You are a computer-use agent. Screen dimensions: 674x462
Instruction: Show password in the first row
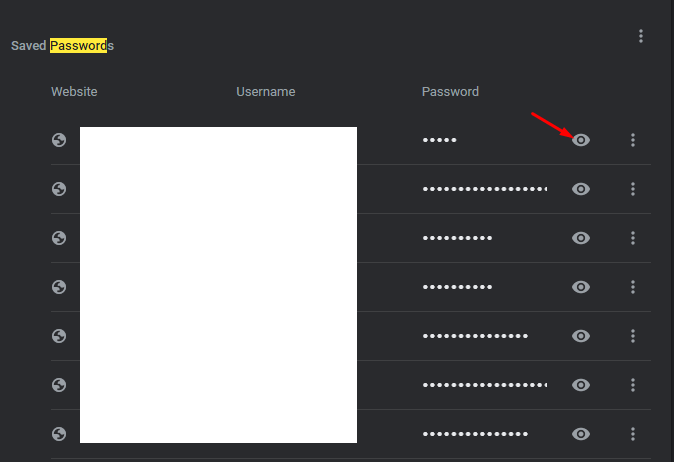[581, 140]
